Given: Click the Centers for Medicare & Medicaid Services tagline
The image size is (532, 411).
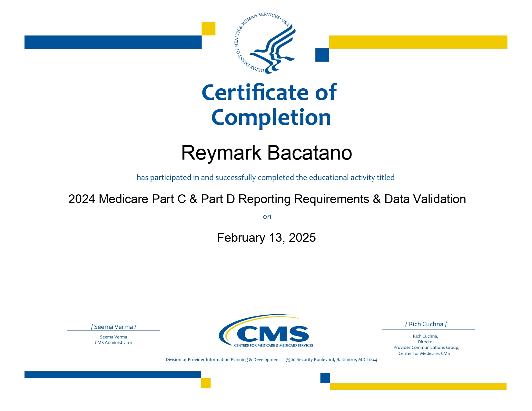Looking at the screenshot, I should tap(273, 345).
